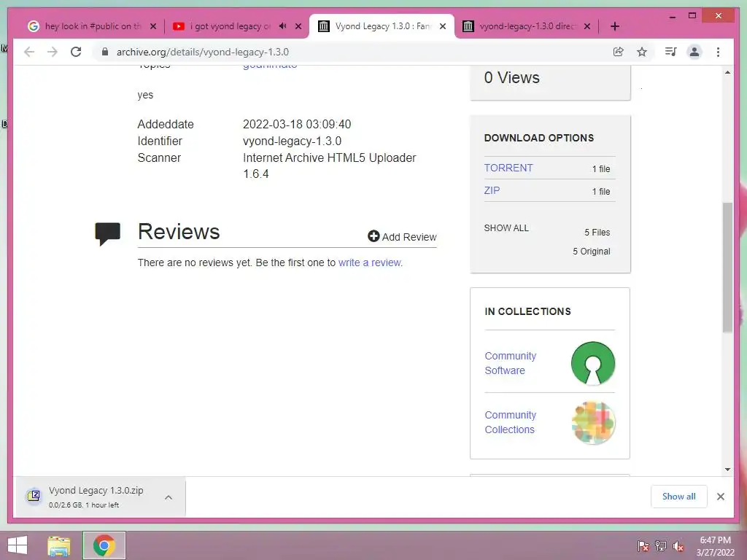Go back to the previous page
Image resolution: width=747 pixels, height=560 pixels.
tap(29, 52)
